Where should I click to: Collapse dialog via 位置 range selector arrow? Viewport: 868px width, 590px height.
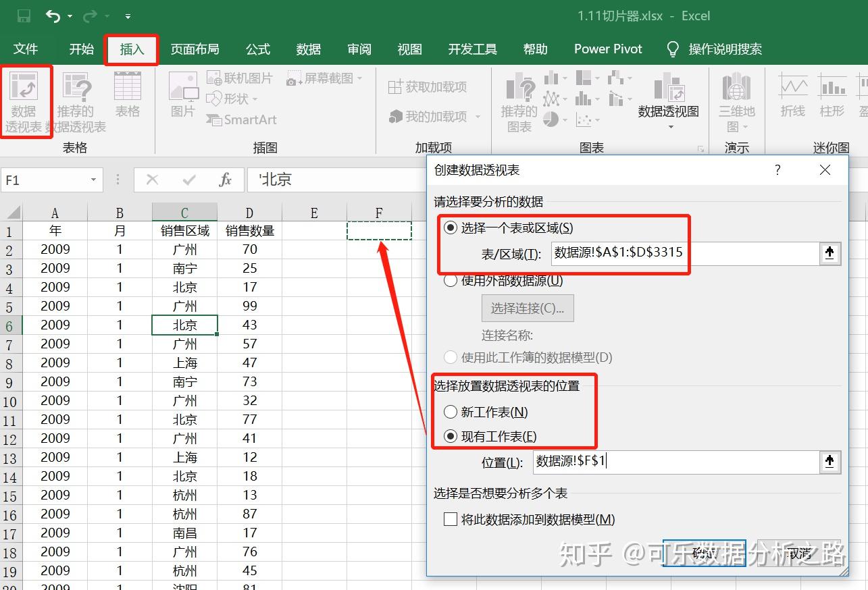tap(830, 462)
